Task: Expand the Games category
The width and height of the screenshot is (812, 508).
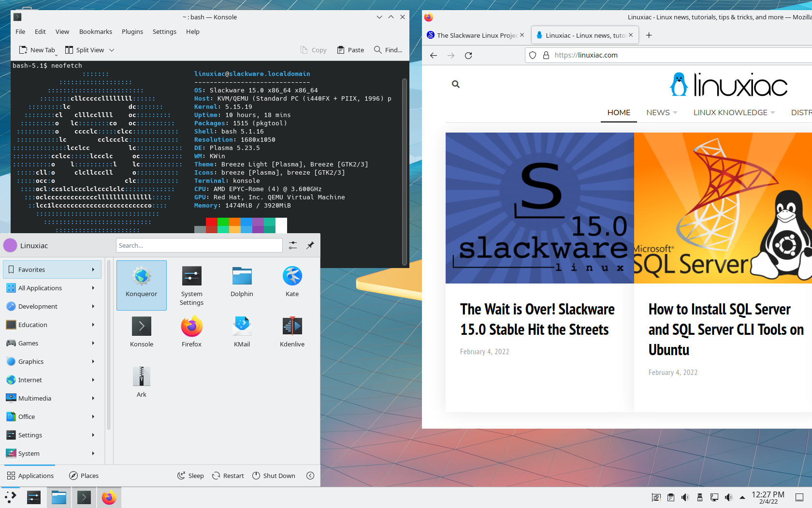Action: tap(52, 343)
